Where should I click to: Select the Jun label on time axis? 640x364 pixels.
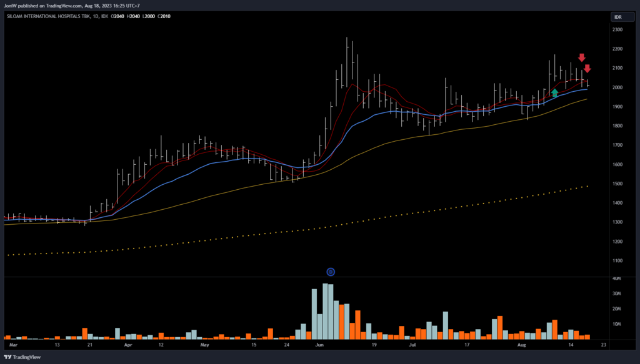[320, 345]
